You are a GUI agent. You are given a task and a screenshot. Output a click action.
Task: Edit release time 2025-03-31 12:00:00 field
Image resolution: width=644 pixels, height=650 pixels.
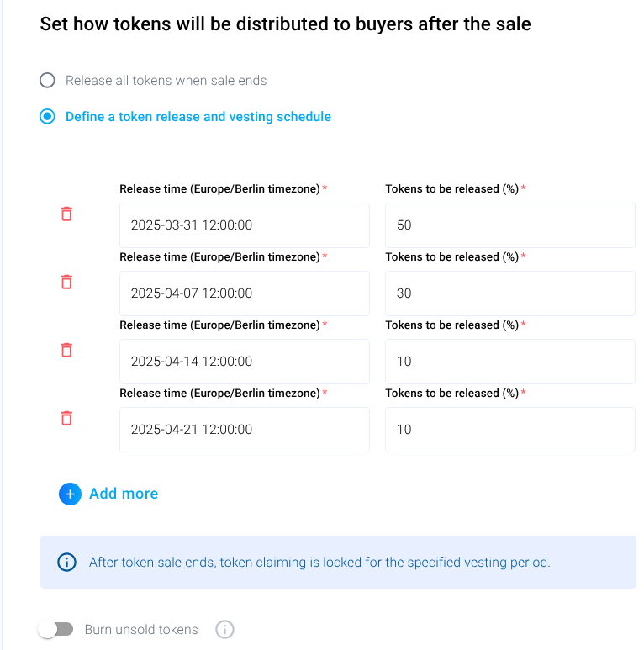tap(244, 225)
